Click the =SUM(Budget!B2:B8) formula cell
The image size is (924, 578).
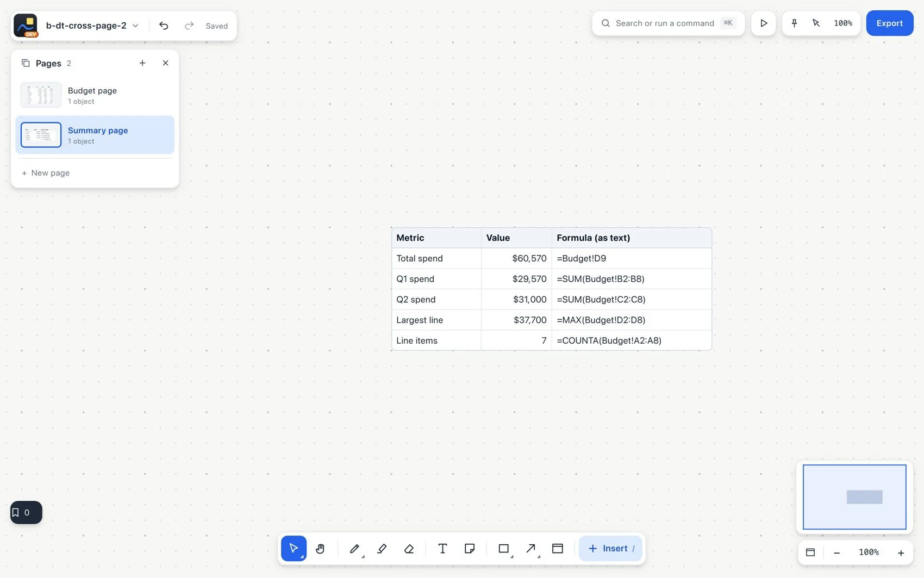[x=632, y=279]
